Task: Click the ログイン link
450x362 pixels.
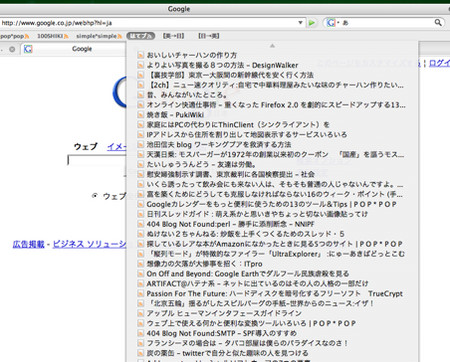Action: (x=439, y=63)
